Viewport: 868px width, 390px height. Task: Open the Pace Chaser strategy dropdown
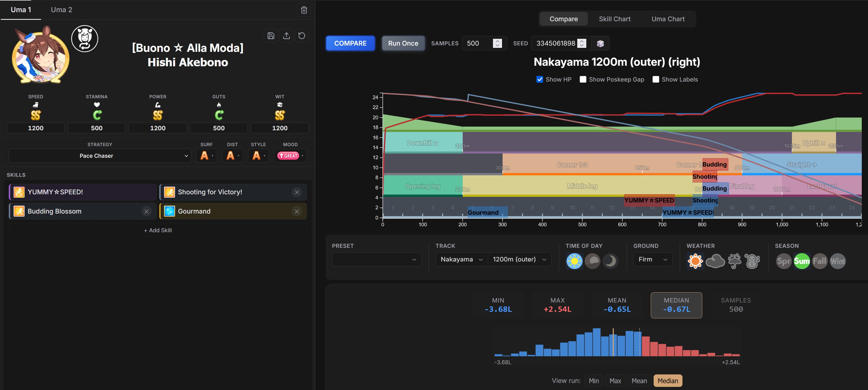pos(100,156)
